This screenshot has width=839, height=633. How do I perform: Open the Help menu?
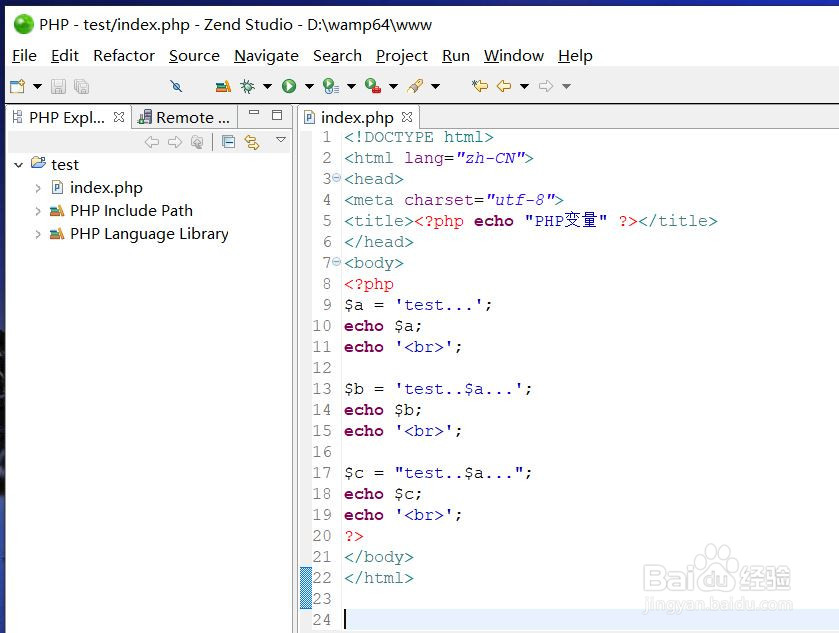[x=575, y=56]
